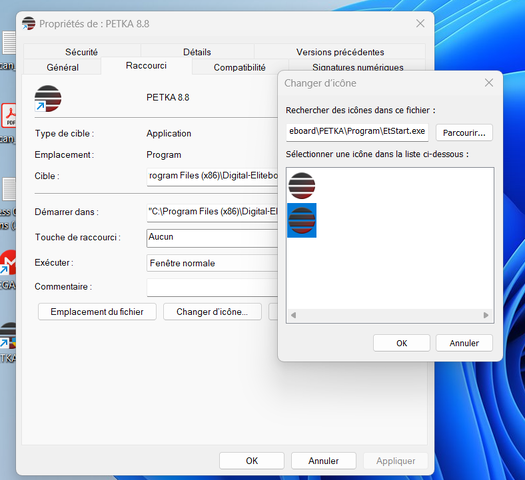Open the Versions précédentes tab

(x=340, y=52)
